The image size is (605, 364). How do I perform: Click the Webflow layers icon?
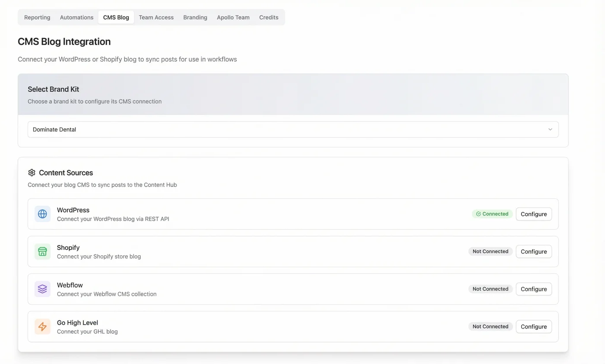[42, 289]
